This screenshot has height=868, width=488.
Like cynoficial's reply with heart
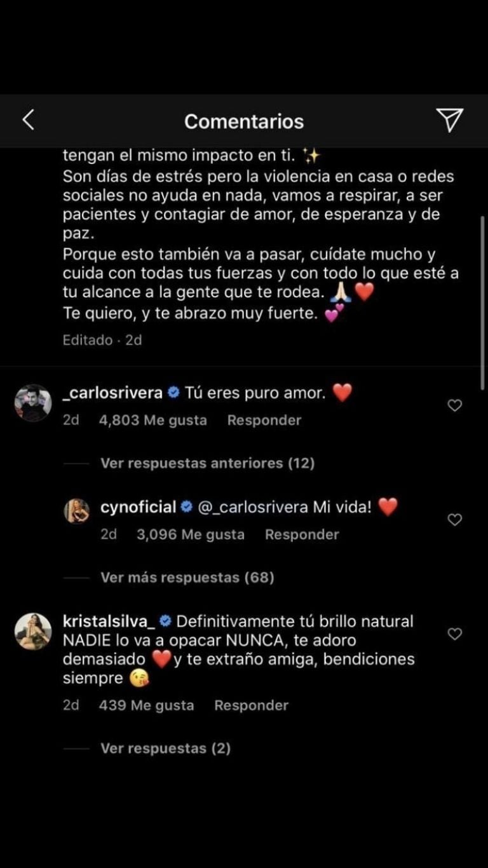[x=455, y=520]
